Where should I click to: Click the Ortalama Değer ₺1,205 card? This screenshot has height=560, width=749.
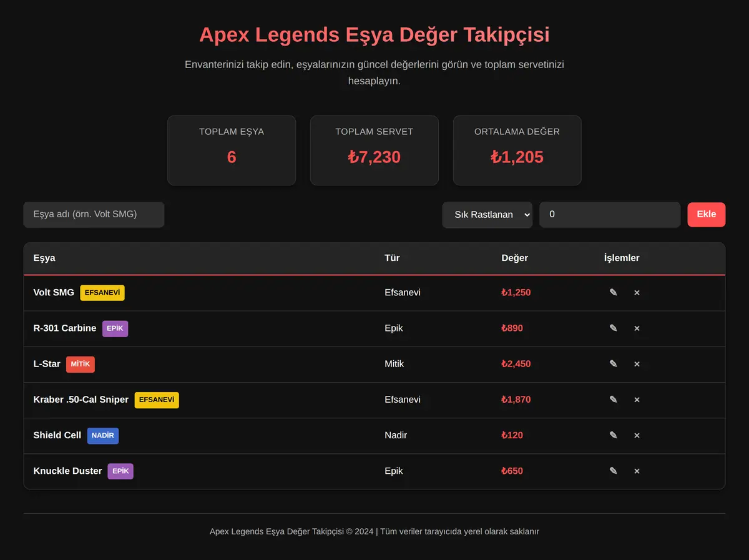[517, 150]
